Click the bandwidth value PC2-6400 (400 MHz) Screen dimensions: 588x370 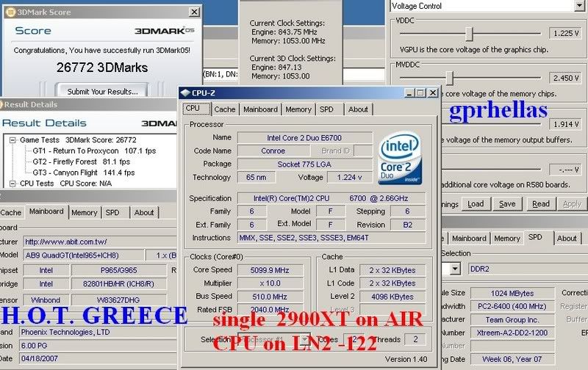[512, 306]
